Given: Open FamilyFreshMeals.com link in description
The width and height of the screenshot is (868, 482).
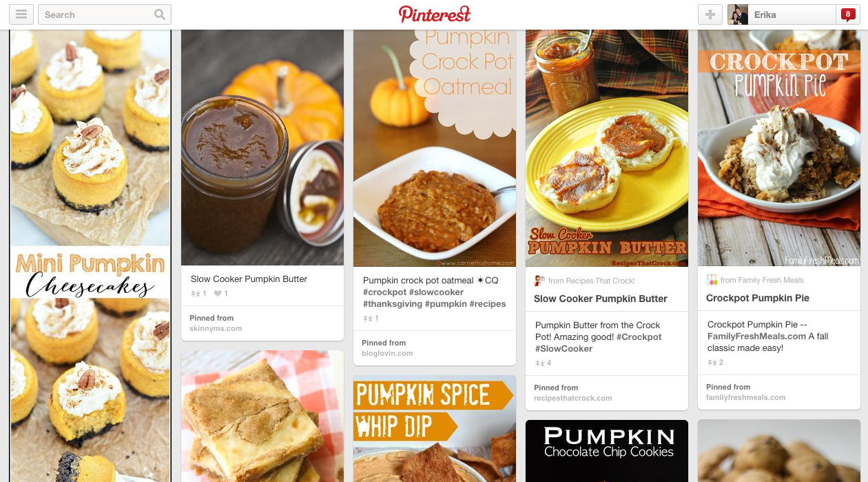Looking at the screenshot, I should 756,337.
